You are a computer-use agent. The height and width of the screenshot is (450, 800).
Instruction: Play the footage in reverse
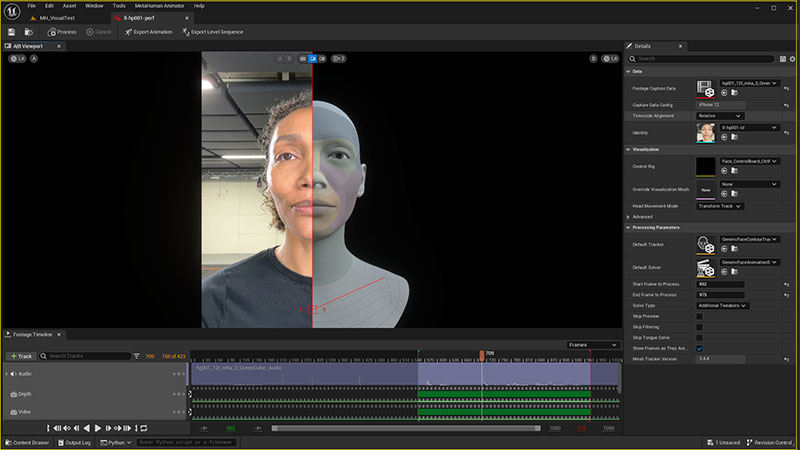pos(87,428)
